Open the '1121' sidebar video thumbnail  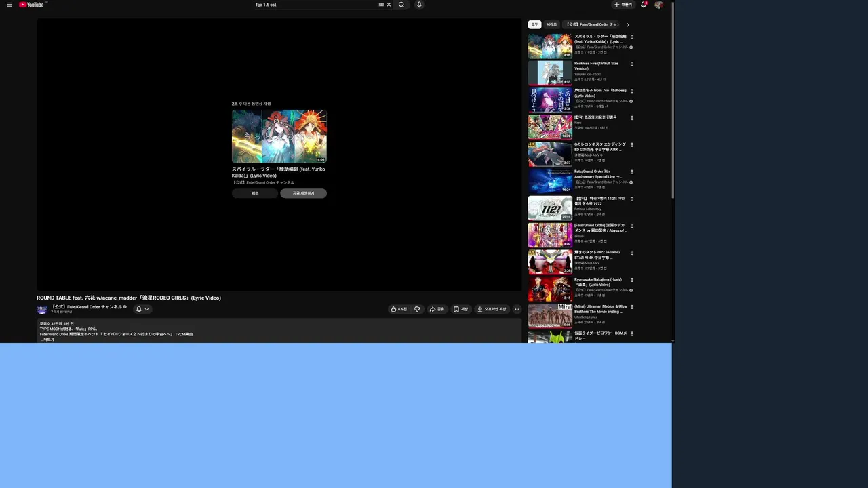tap(550, 208)
